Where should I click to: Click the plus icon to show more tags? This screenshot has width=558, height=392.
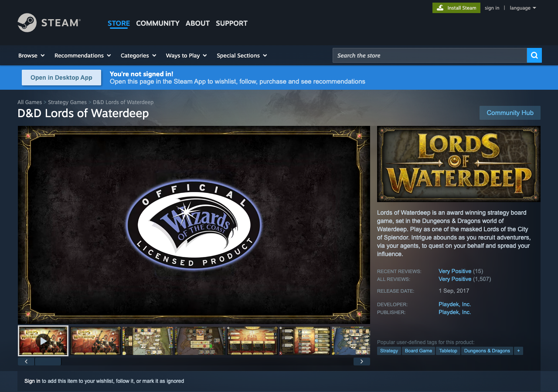pyautogui.click(x=518, y=351)
